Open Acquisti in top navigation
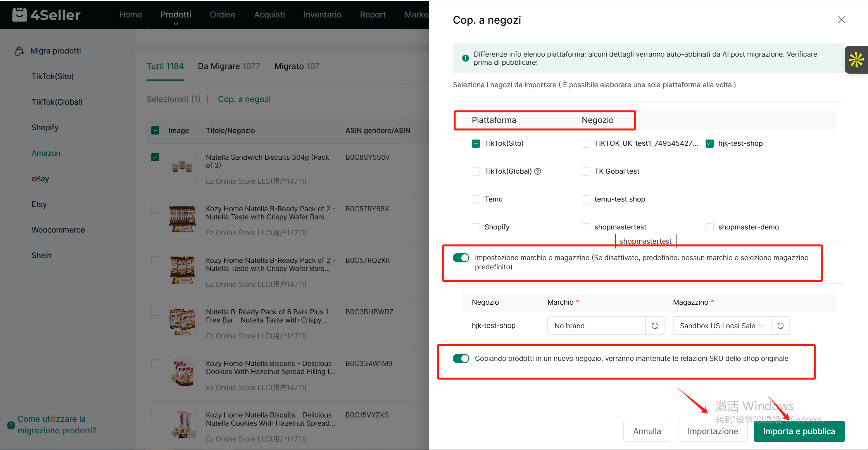 point(269,15)
